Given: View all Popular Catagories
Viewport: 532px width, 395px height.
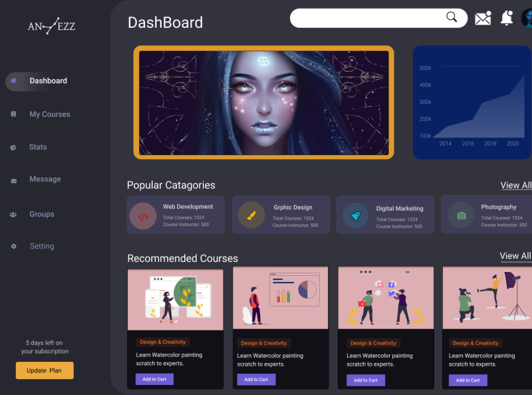Looking at the screenshot, I should (x=516, y=186).
